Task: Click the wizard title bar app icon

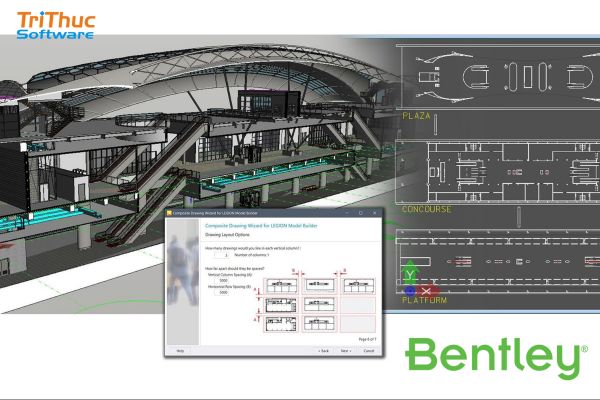Action: 169,213
